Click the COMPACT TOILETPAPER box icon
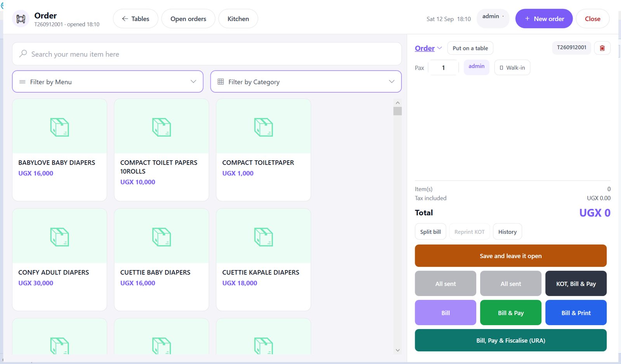The height and width of the screenshot is (364, 621). point(264,127)
